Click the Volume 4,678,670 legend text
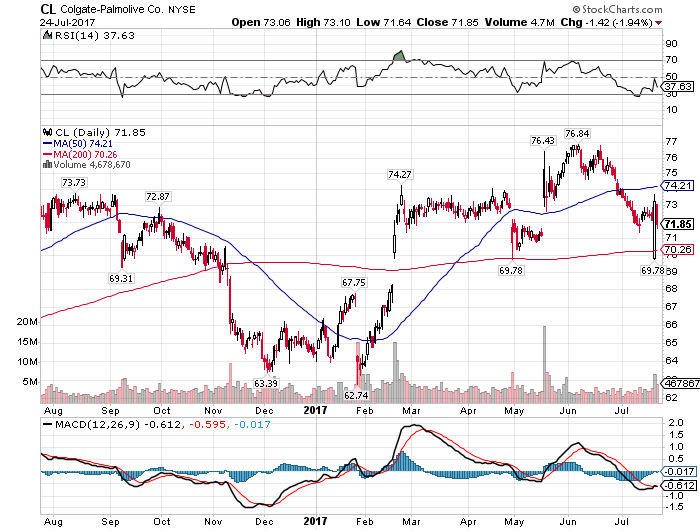This screenshot has width=700, height=530. [92, 165]
